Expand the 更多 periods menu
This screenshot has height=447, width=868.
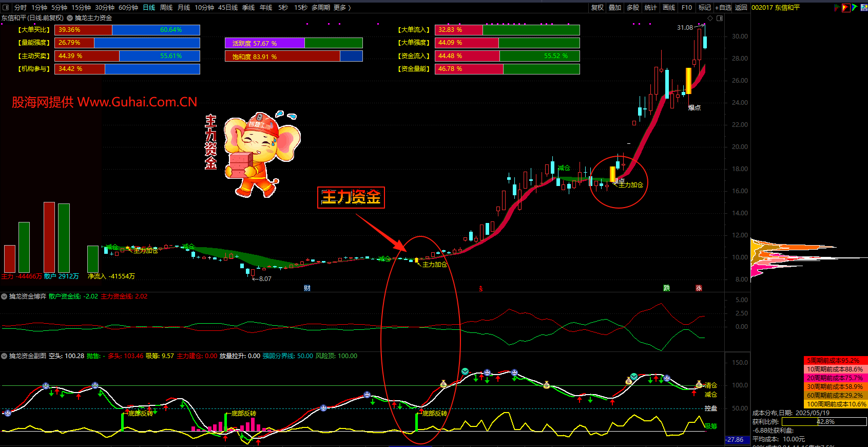[x=342, y=7]
